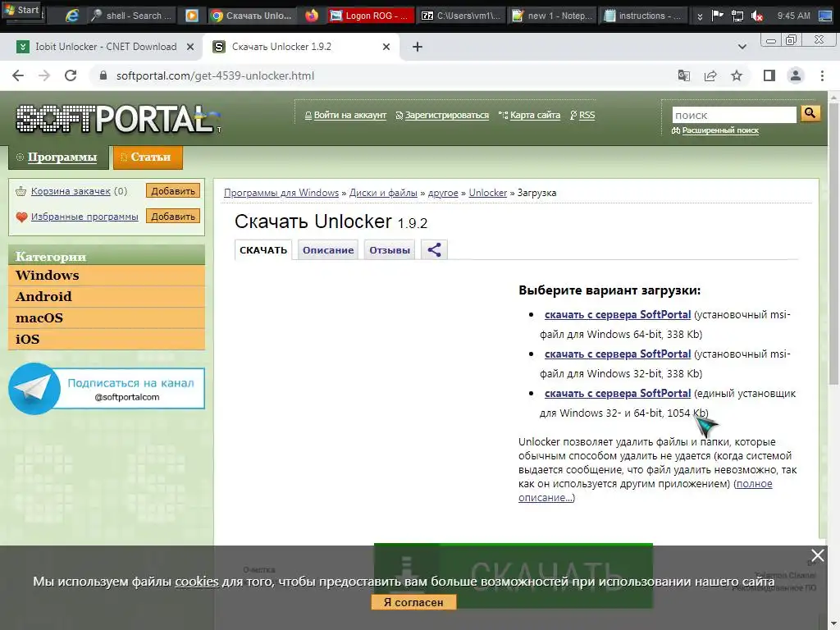This screenshot has width=840, height=630.
Task: Open the media player taskbar icon
Action: [191, 16]
